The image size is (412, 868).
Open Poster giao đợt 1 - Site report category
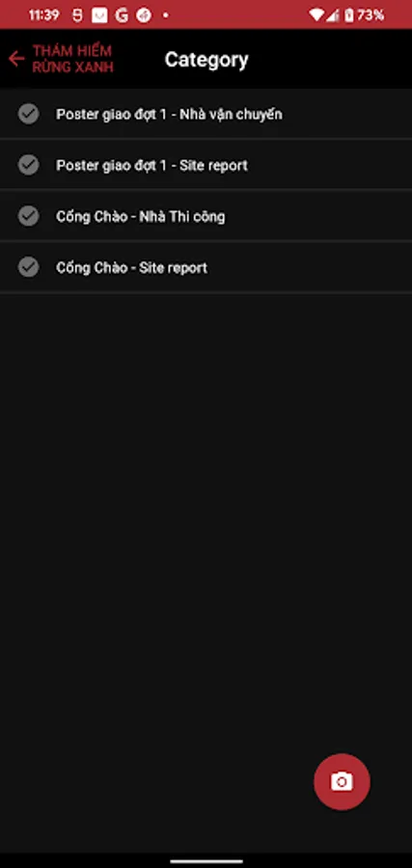pyautogui.click(x=206, y=165)
